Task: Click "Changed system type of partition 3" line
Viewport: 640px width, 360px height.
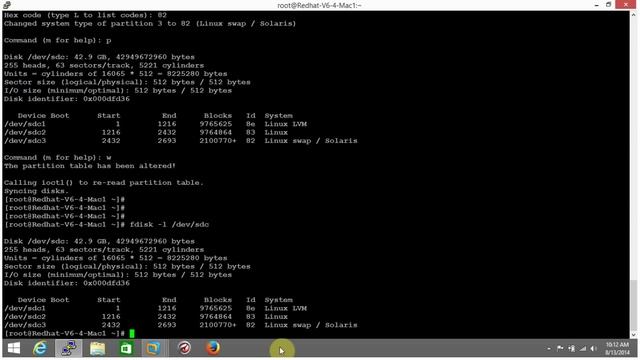Action: pyautogui.click(x=150, y=24)
